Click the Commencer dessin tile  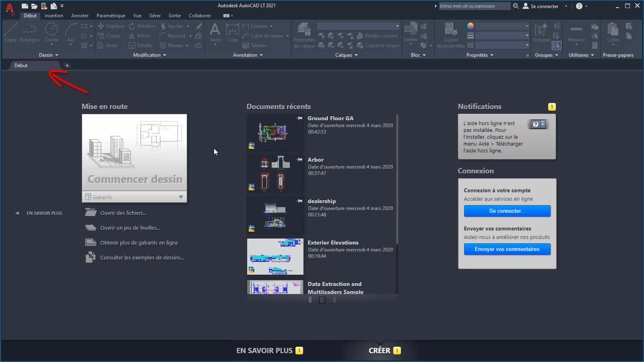coord(134,152)
